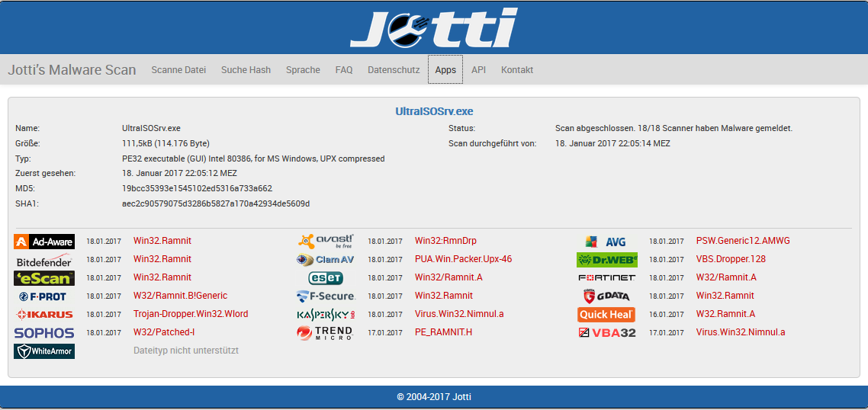Screen dimensions: 868x410
Task: Click the ClamAV scanner logo
Action: (326, 259)
